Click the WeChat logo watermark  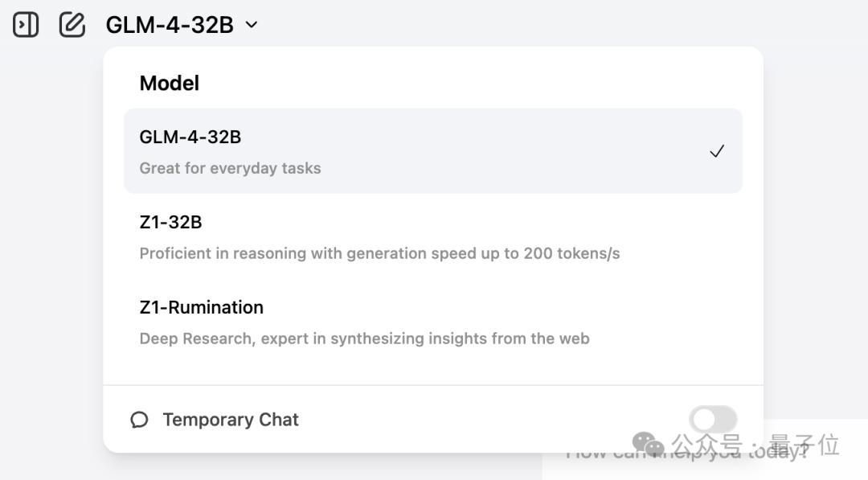click(x=648, y=443)
